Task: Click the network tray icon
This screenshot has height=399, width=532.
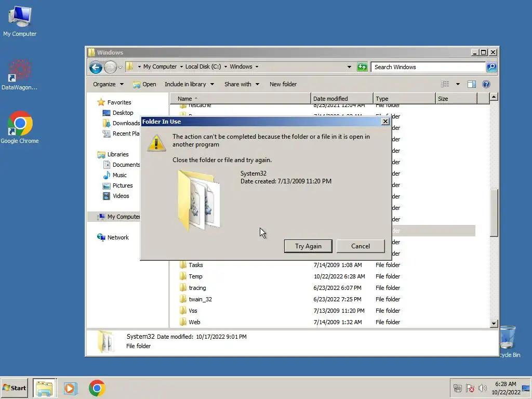Action: tap(458, 388)
